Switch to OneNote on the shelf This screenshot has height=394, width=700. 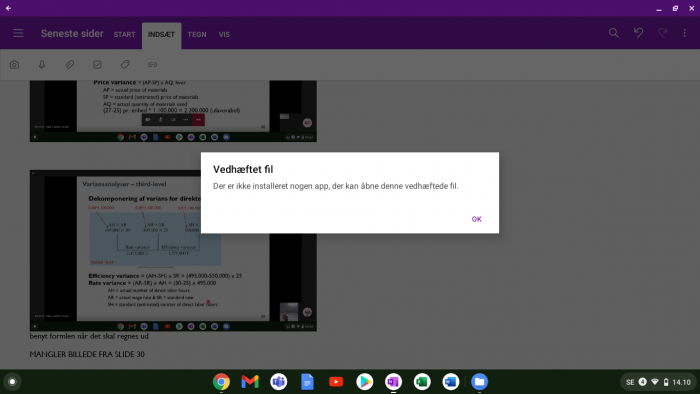click(393, 382)
